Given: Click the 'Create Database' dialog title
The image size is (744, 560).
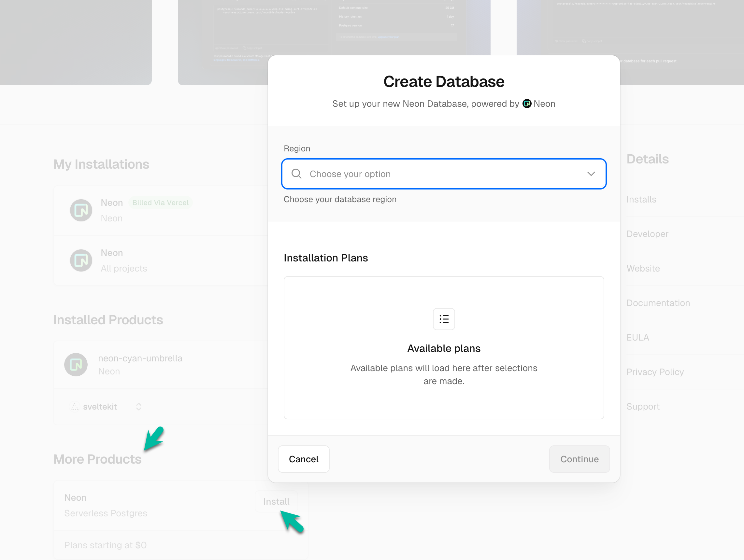Looking at the screenshot, I should click(444, 82).
